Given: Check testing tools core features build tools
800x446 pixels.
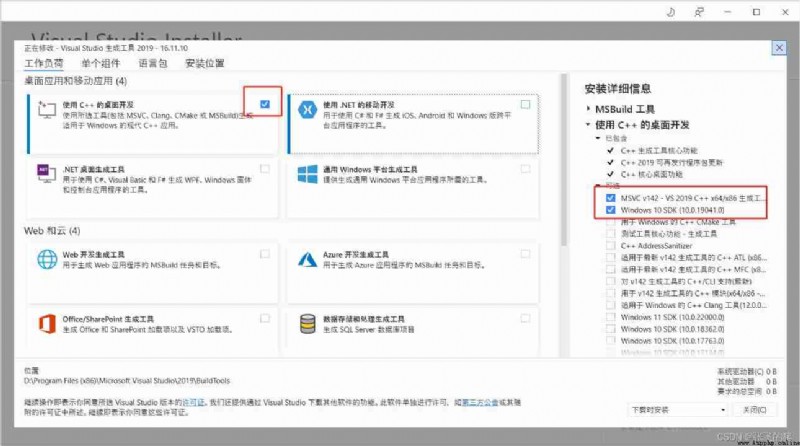Looking at the screenshot, I should (x=610, y=234).
